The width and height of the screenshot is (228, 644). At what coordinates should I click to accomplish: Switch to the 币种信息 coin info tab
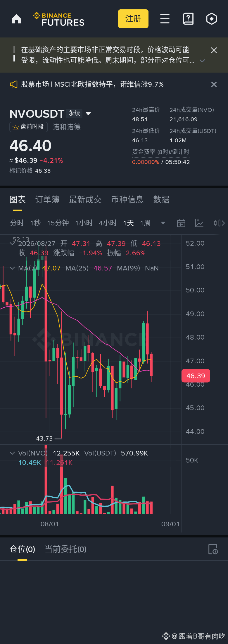pos(127,200)
